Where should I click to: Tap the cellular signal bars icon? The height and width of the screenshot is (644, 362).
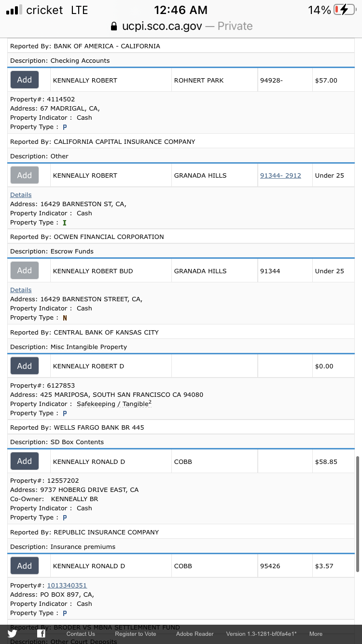[14, 10]
